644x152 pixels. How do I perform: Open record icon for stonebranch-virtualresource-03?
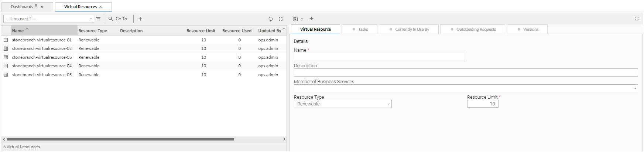pyautogui.click(x=6, y=57)
